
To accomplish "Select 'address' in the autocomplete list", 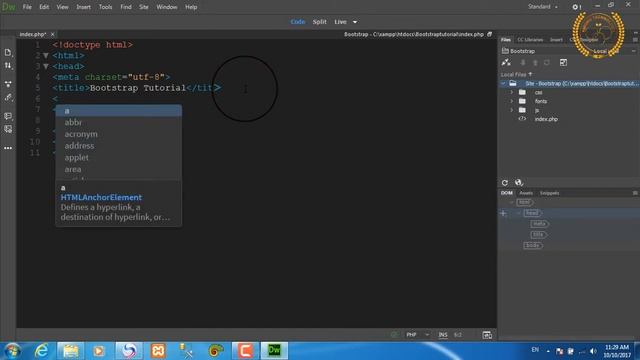I will click(118, 146).
